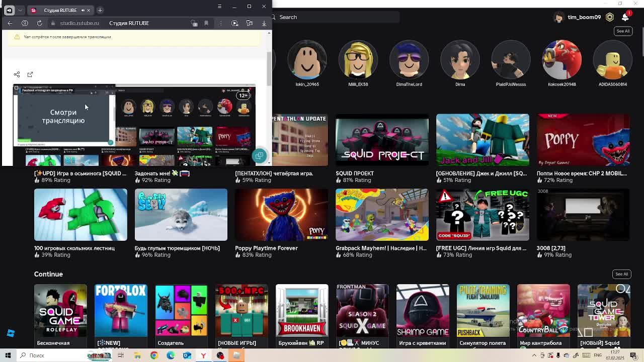Open friend ADIDAS060814 avatar

(613, 60)
